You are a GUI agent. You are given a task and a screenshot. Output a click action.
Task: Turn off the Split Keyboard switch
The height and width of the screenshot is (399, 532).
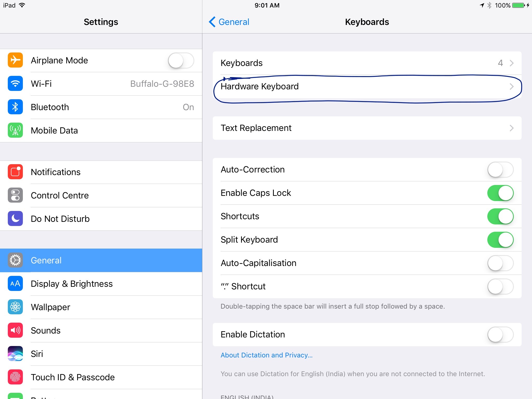click(x=500, y=240)
